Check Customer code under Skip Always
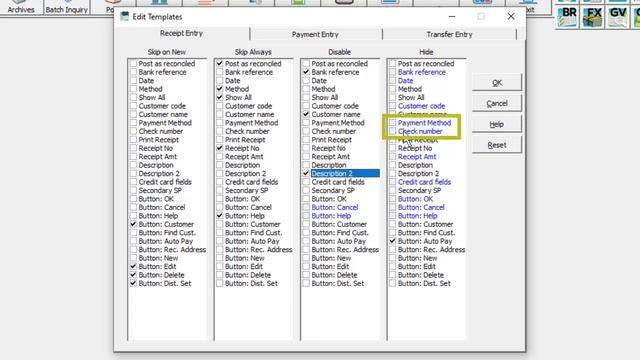This screenshot has width=640, height=360. coord(220,106)
